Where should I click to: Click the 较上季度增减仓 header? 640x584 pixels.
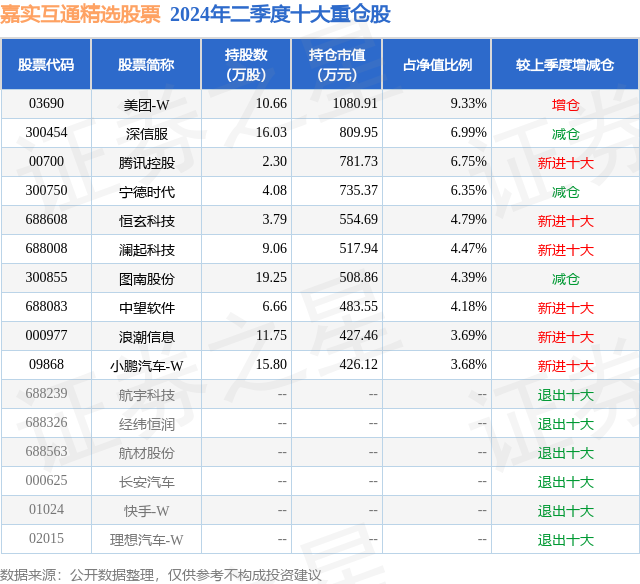(x=564, y=64)
